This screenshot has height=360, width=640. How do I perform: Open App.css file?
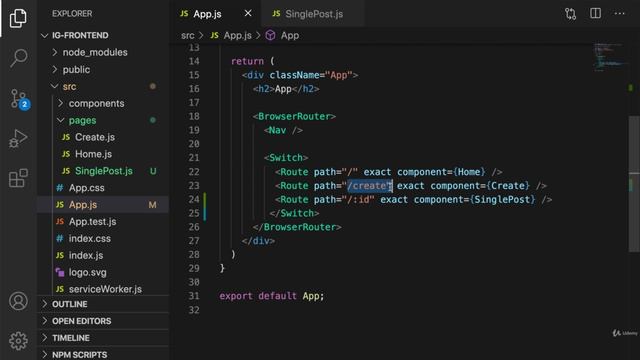click(x=87, y=188)
